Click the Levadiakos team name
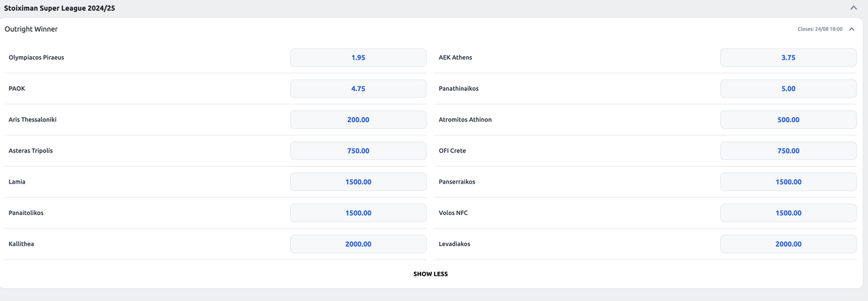 454,244
